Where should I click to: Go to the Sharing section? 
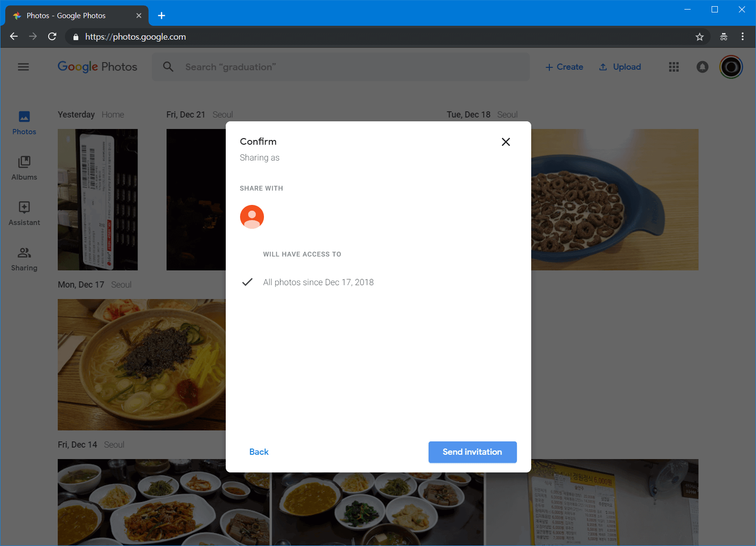pos(24,259)
